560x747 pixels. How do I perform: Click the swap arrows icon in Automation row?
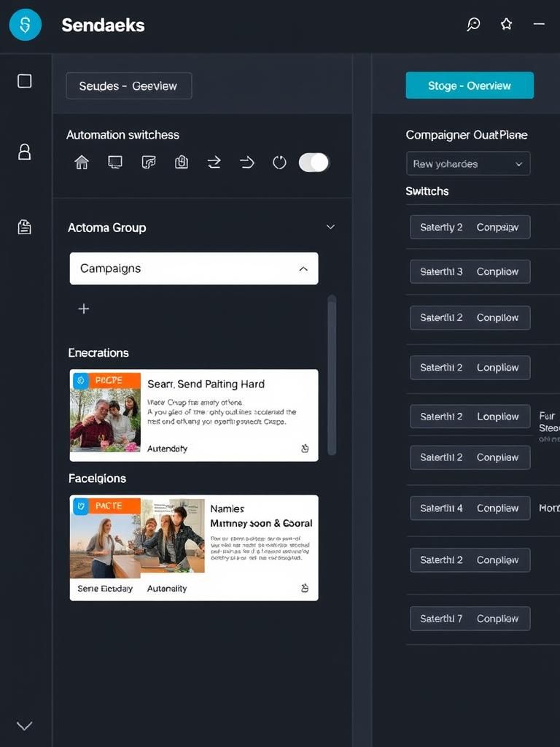(x=214, y=163)
